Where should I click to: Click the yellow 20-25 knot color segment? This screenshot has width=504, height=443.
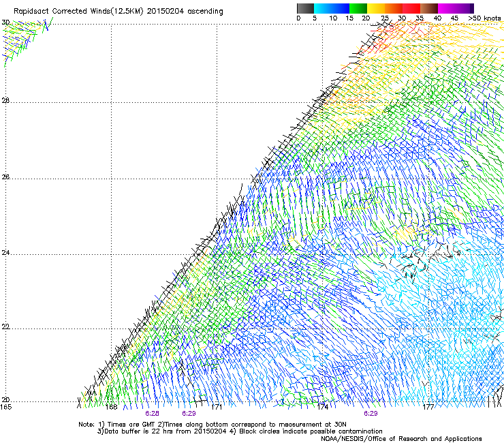pyautogui.click(x=376, y=8)
